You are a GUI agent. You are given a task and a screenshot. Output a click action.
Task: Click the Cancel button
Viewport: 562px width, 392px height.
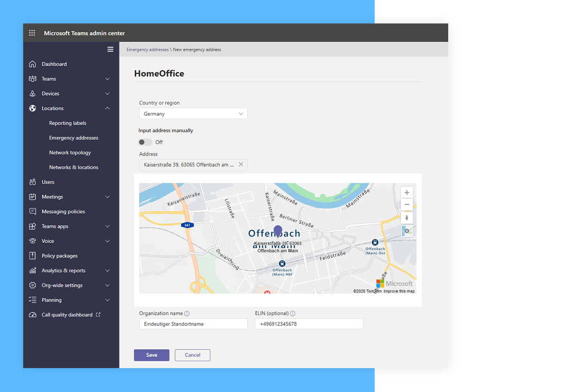point(192,355)
